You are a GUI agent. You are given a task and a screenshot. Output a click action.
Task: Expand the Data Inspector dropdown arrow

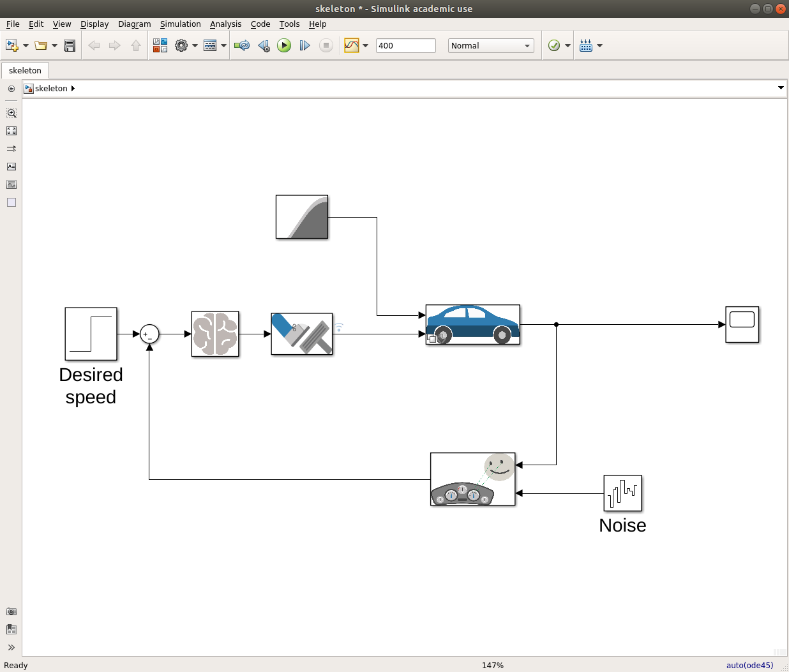point(366,45)
